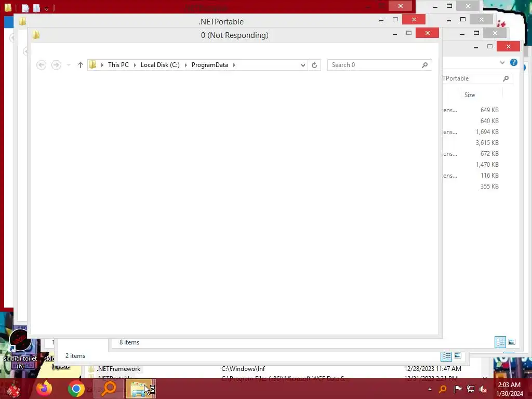532x399 pixels.
Task: Switch to File Explorer on the taskbar
Action: pos(141,389)
